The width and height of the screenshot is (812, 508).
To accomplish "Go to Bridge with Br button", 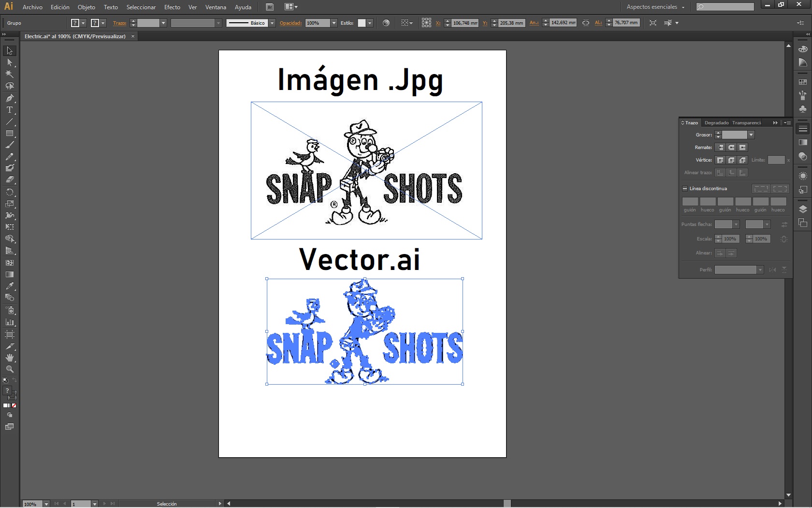I will click(270, 7).
